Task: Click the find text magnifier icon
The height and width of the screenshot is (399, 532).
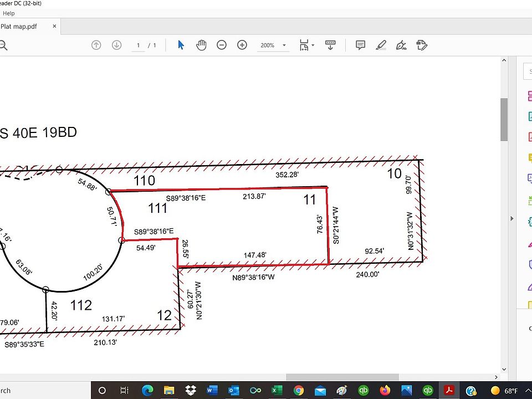Action: pos(3,45)
